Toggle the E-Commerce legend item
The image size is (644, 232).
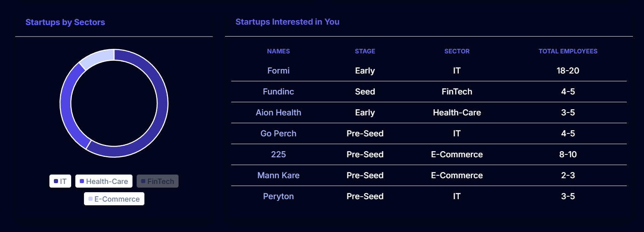pos(114,199)
